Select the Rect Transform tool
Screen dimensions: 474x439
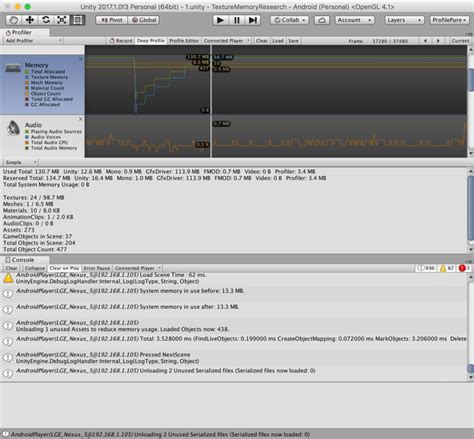pyautogui.click(x=77, y=20)
